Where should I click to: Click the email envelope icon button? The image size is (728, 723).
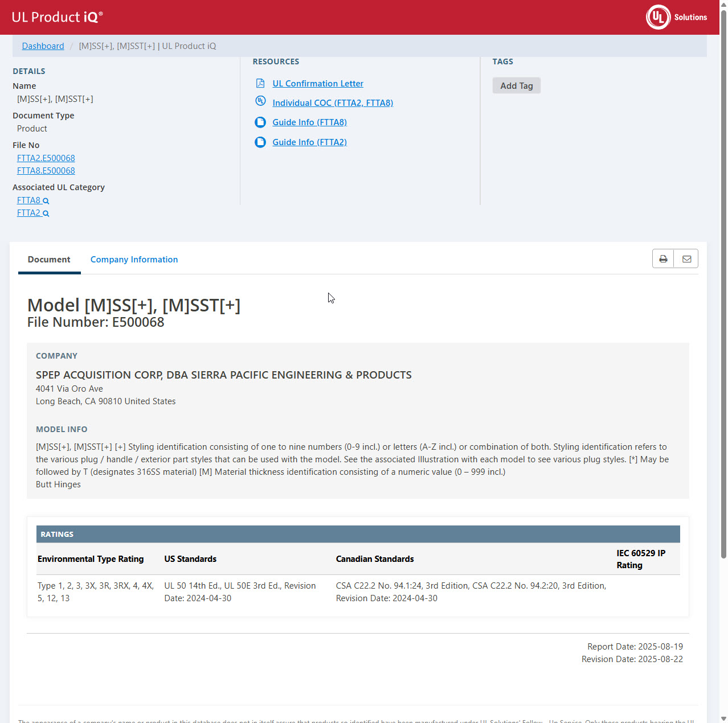(x=686, y=259)
